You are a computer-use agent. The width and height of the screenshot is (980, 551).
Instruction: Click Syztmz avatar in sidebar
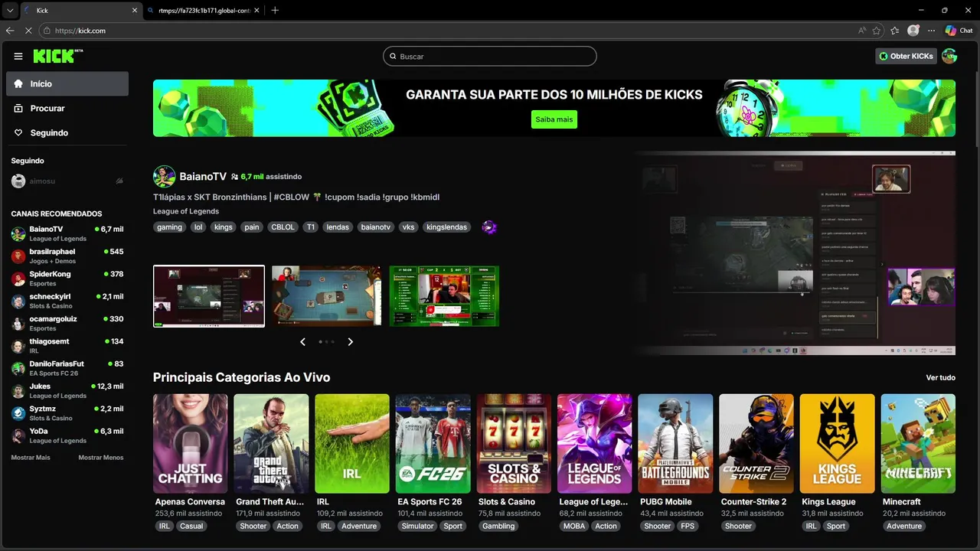point(18,413)
